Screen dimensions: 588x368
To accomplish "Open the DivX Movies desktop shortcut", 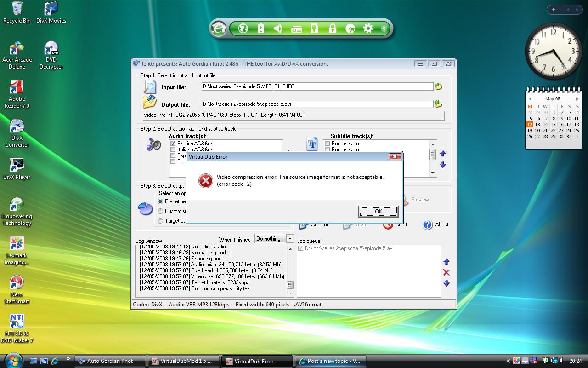I will coord(51,12).
